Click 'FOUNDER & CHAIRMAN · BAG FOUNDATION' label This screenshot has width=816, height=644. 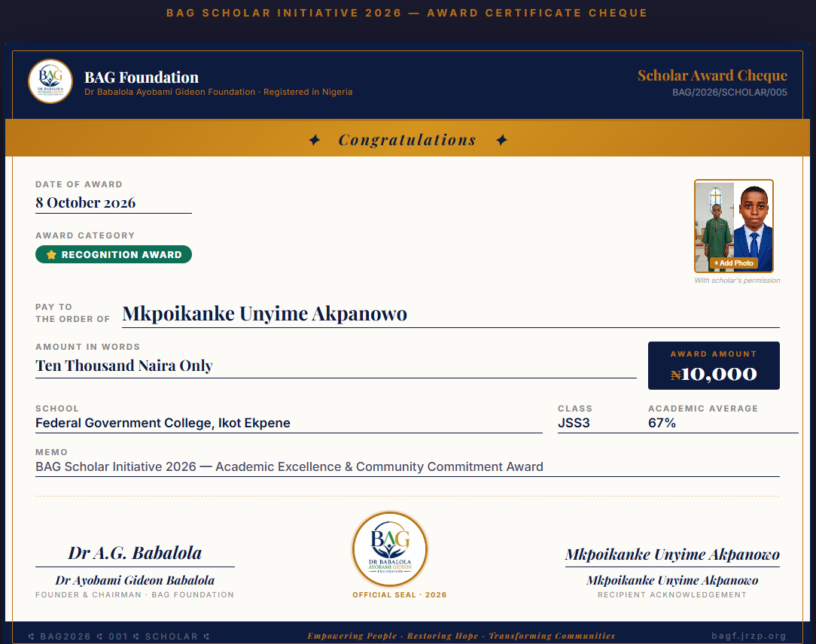pos(135,594)
